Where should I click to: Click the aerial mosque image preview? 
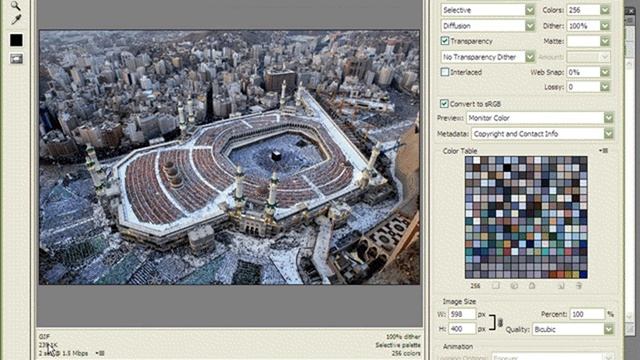(x=229, y=157)
